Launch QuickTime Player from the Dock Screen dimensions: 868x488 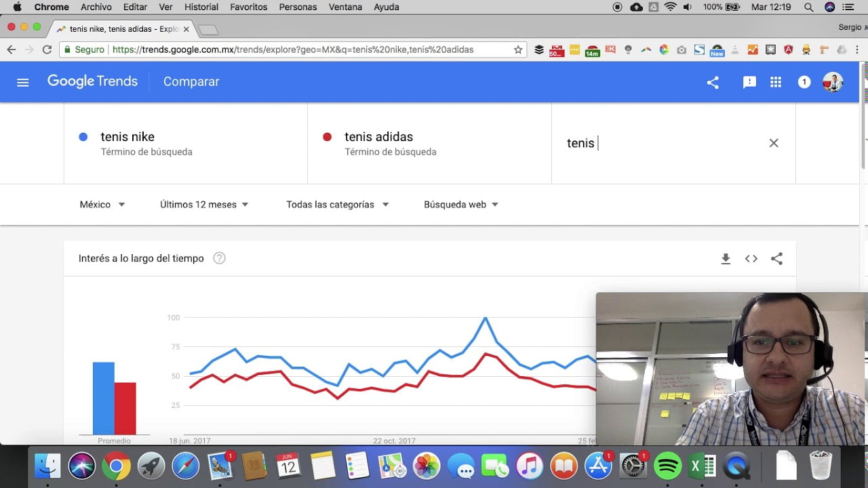[737, 466]
